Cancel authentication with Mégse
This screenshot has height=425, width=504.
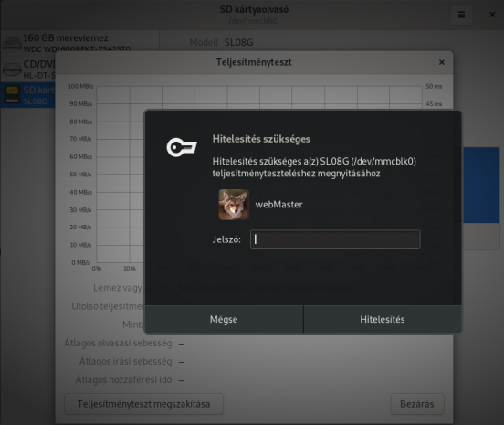(x=224, y=319)
